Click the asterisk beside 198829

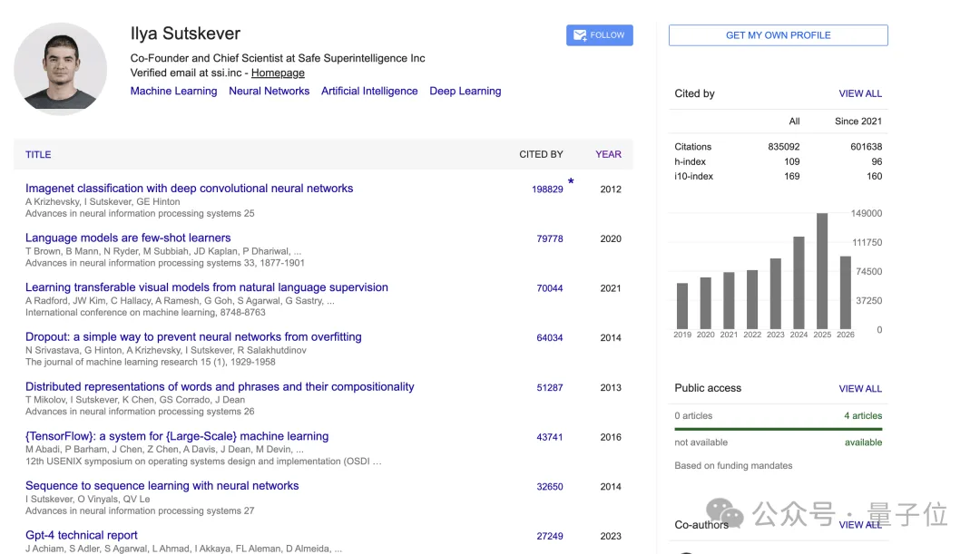[x=571, y=181]
